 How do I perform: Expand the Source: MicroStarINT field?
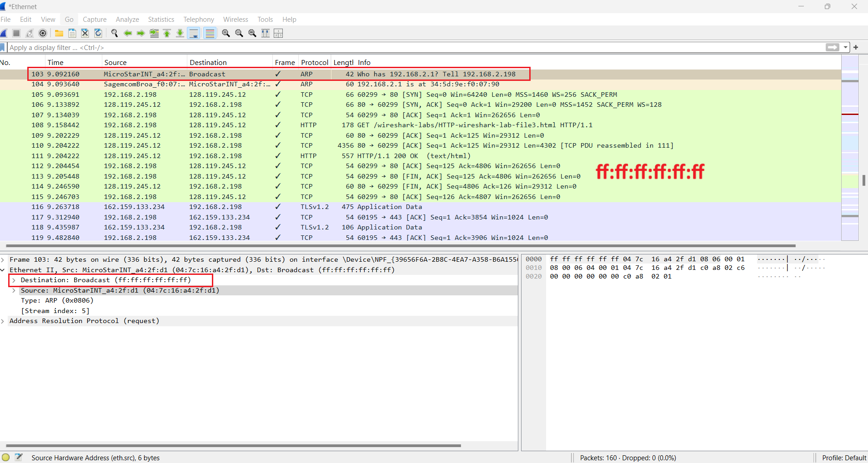click(14, 290)
